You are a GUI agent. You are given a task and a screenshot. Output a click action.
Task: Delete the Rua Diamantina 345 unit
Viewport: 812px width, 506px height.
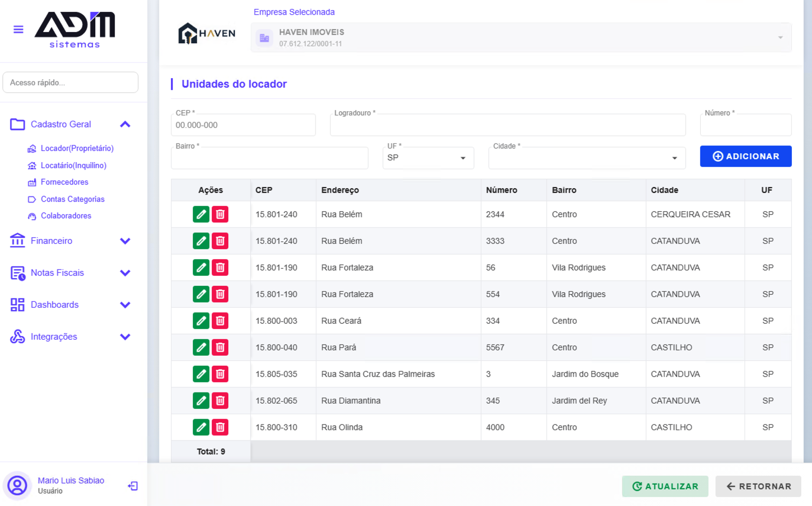pyautogui.click(x=220, y=401)
